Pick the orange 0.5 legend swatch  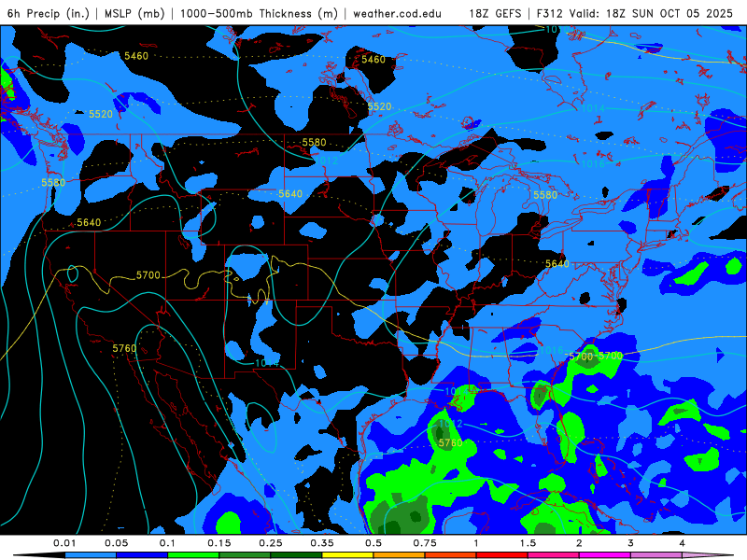pos(400,555)
